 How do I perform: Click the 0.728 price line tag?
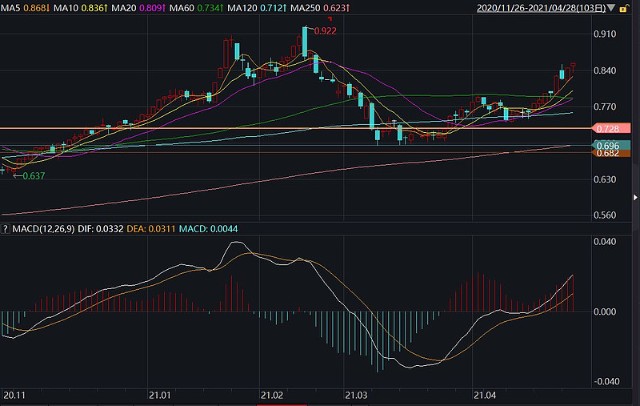(608, 130)
